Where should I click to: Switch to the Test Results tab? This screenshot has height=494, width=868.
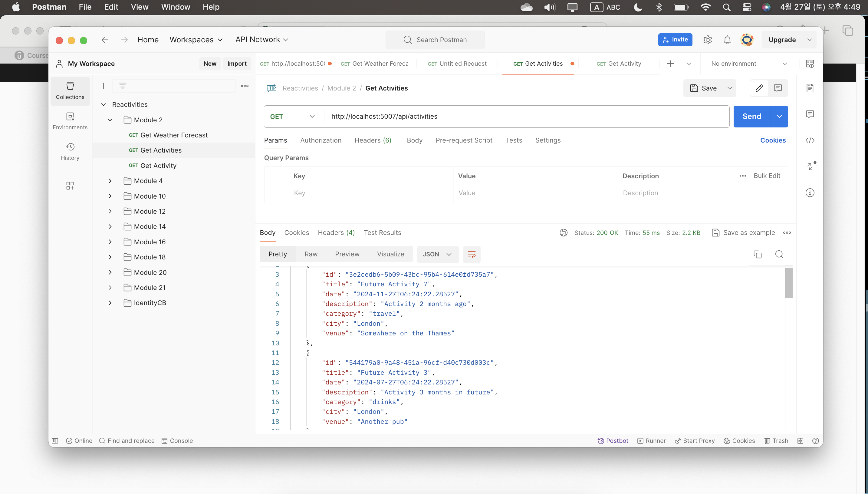[x=382, y=232]
